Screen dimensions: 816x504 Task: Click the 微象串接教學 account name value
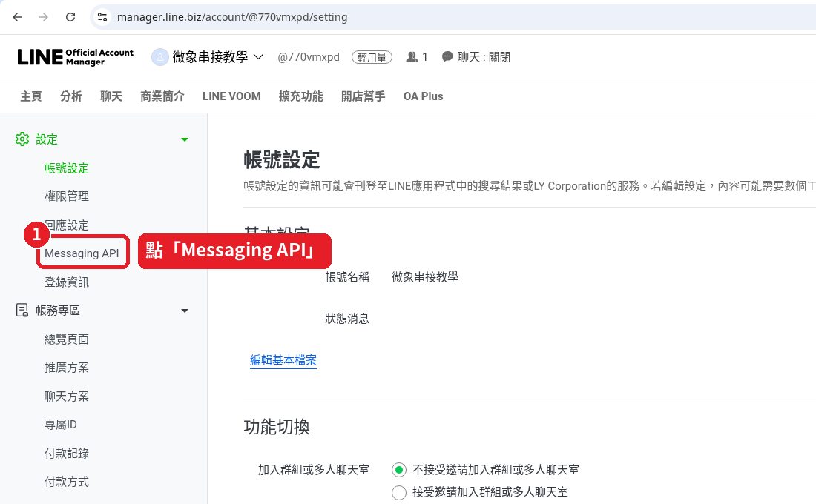click(424, 276)
